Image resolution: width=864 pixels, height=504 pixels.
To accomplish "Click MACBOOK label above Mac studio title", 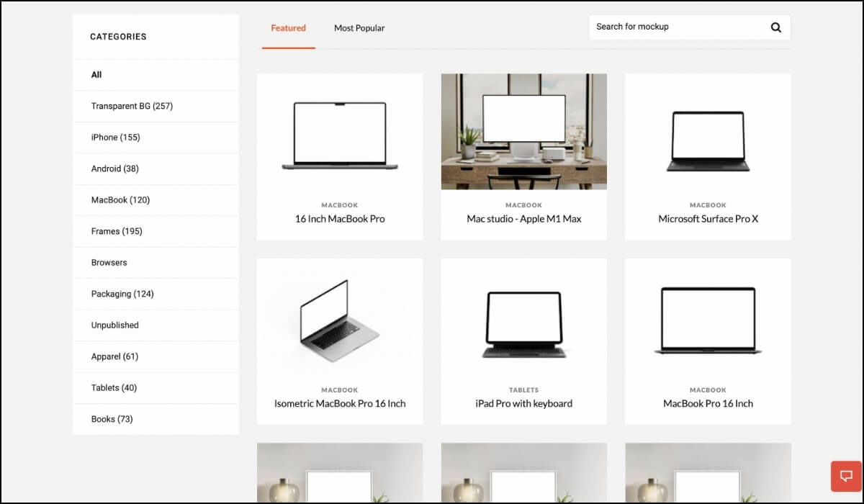I will [x=524, y=205].
